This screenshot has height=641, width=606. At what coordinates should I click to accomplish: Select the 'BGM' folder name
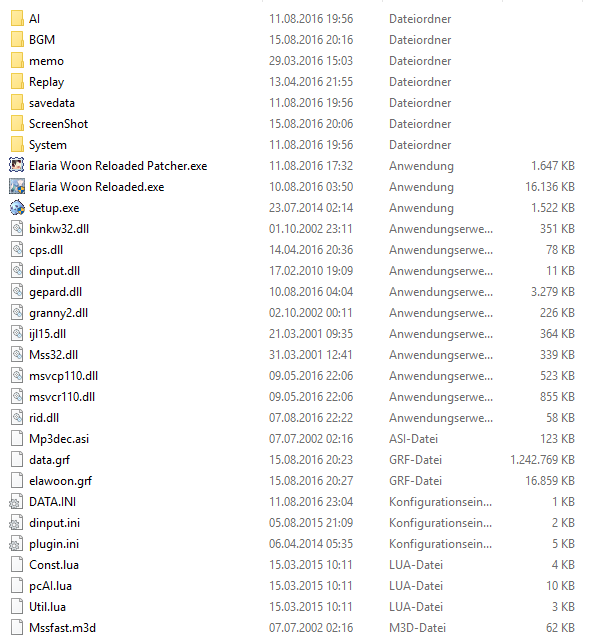pos(42,40)
